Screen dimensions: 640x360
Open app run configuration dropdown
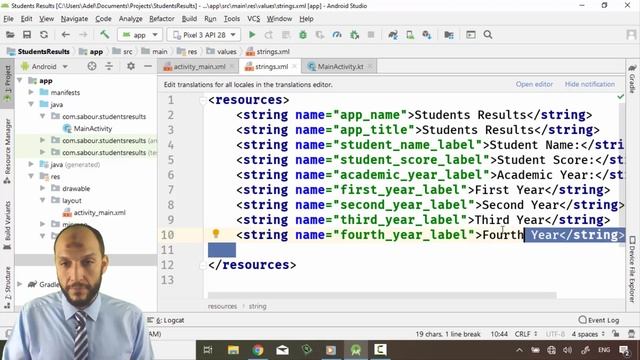(140, 35)
